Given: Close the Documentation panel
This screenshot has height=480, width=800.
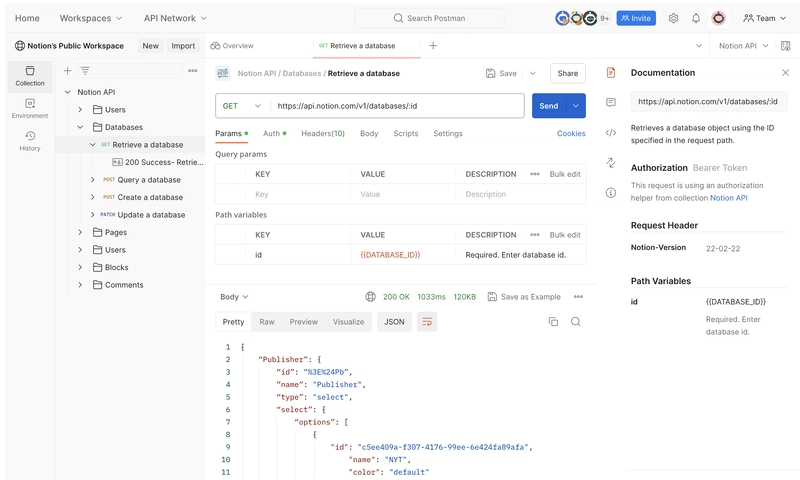Looking at the screenshot, I should (x=785, y=73).
